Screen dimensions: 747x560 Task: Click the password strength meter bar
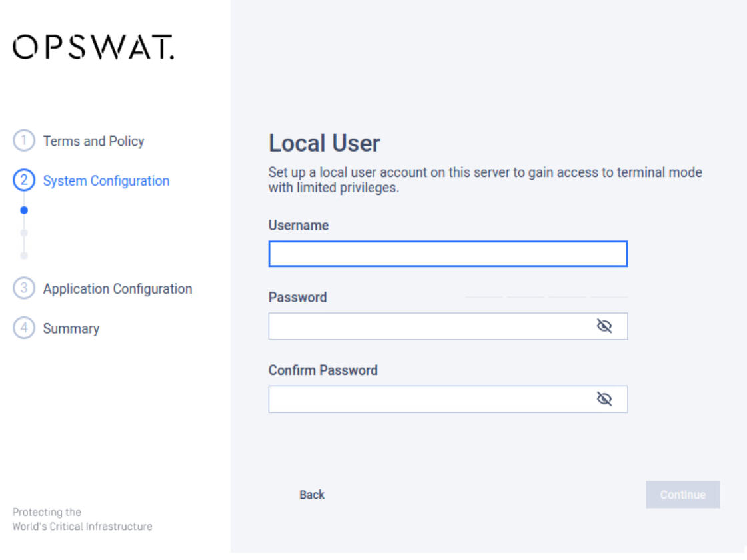pyautogui.click(x=546, y=297)
